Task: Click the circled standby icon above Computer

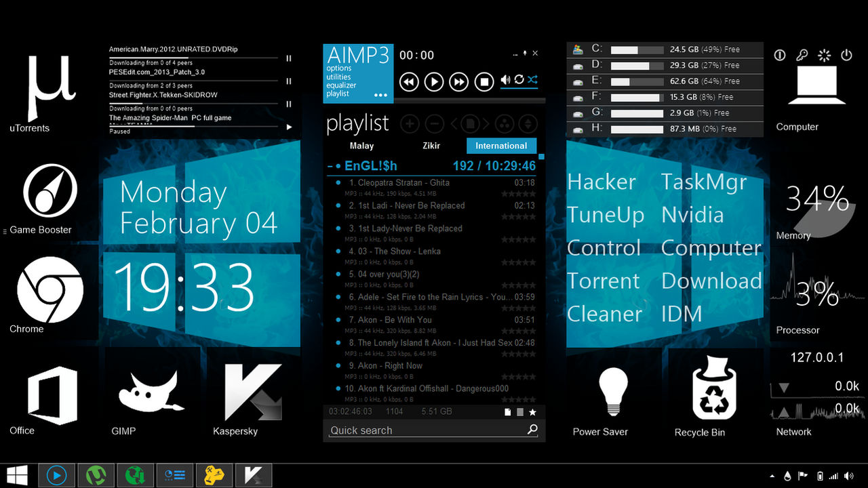Action: (780, 56)
